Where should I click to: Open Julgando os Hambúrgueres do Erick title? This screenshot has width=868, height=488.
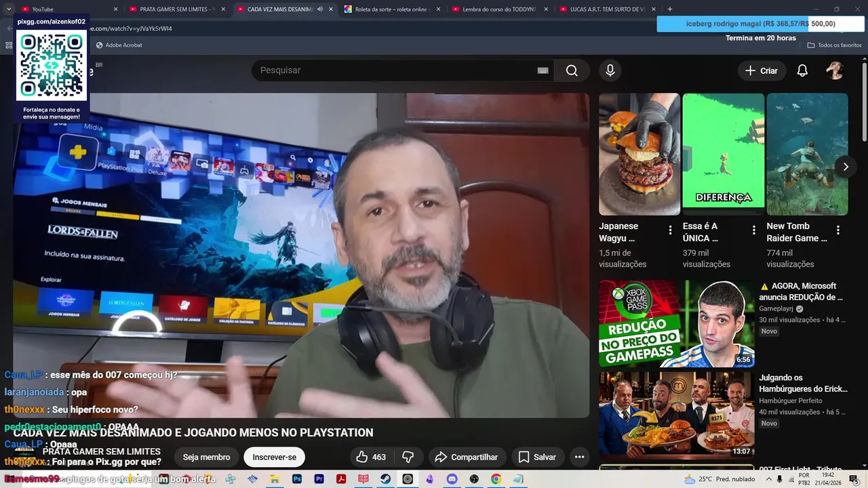click(803, 383)
